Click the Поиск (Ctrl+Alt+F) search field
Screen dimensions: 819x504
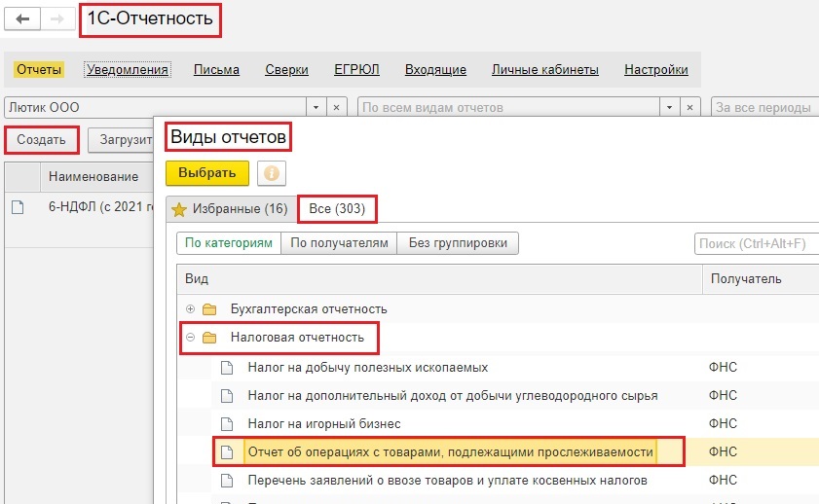point(757,243)
